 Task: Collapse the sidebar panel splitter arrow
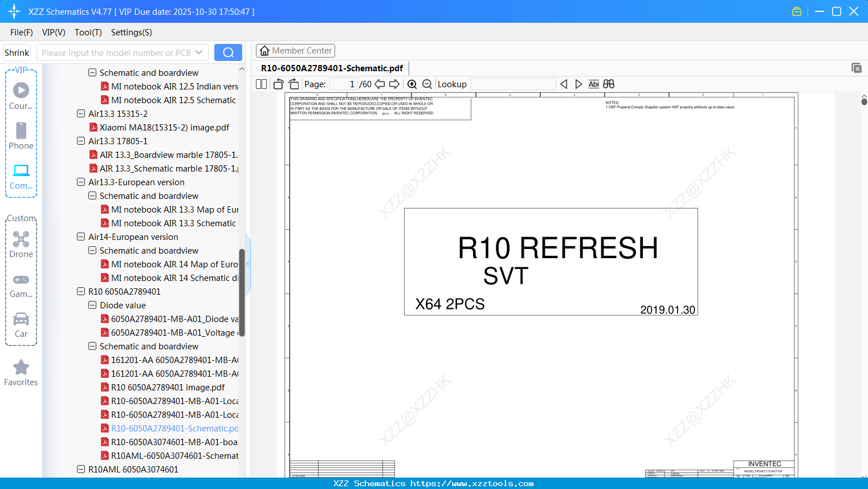pos(248,264)
